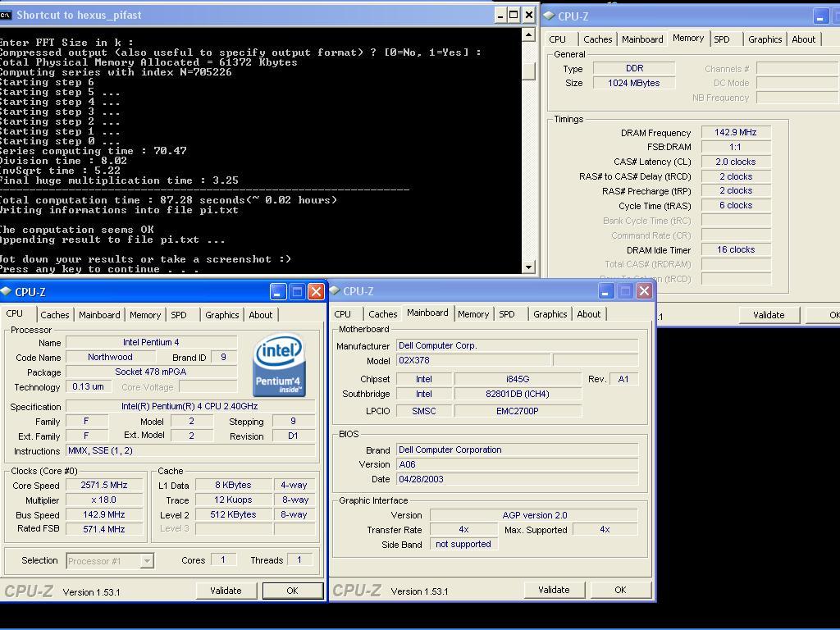Switch to Mainboard tab in CPU window
This screenshot has width=840, height=630.
coord(99,315)
